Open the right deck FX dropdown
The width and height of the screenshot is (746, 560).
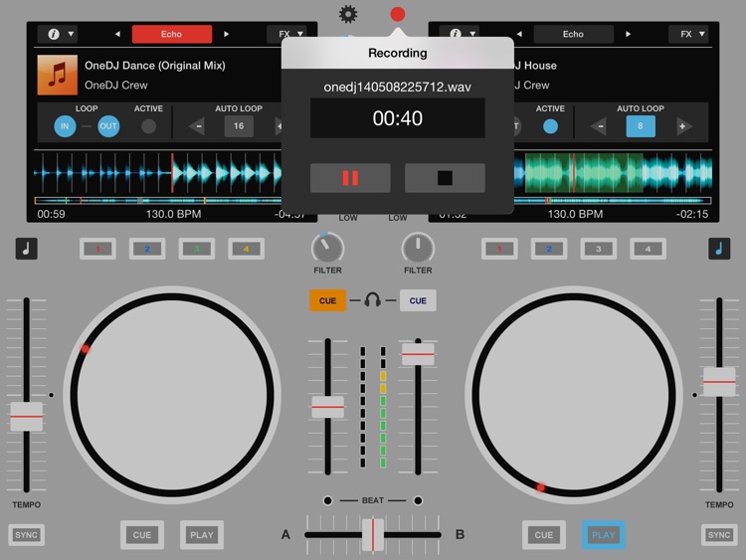[x=688, y=34]
